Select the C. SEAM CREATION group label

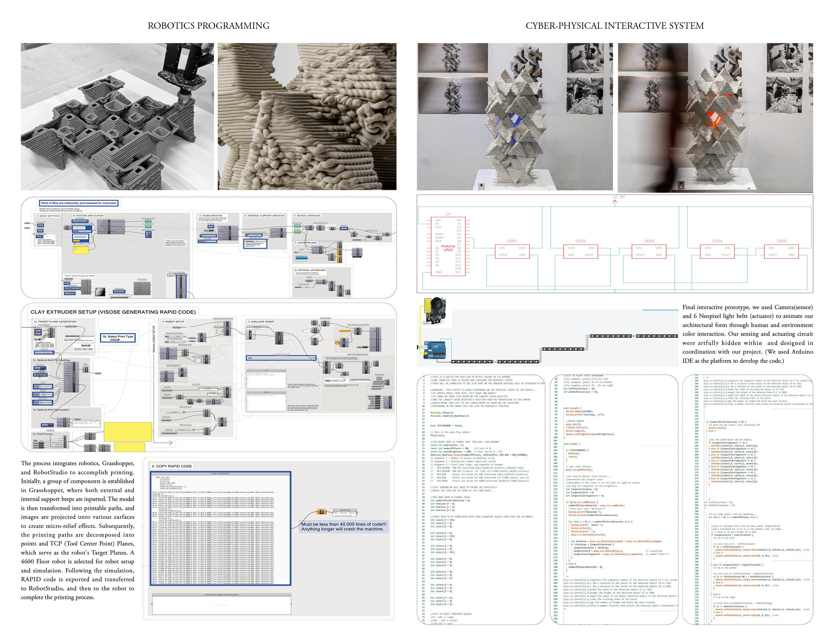tap(211, 215)
